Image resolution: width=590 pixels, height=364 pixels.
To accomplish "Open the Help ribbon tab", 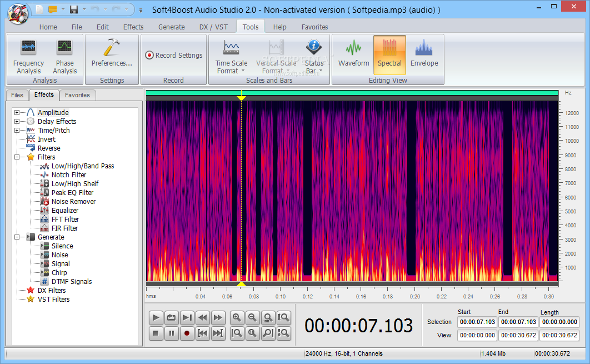I will pyautogui.click(x=279, y=27).
